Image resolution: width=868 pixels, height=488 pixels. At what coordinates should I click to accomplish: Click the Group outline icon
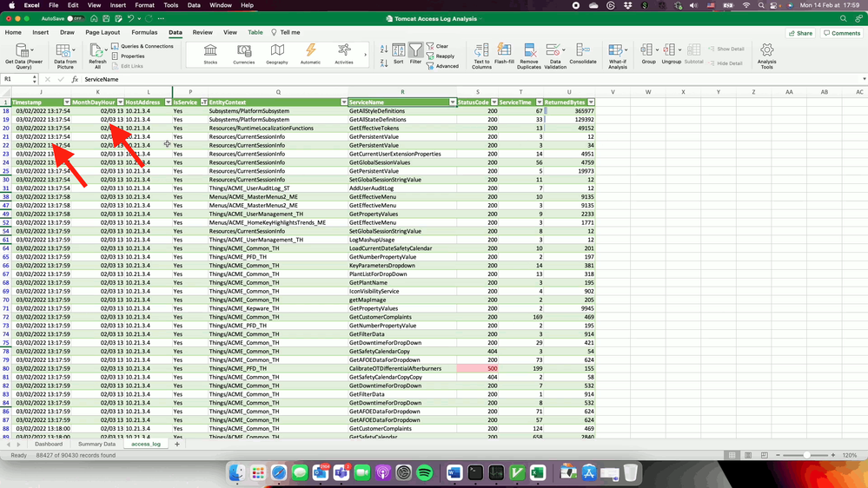click(648, 54)
